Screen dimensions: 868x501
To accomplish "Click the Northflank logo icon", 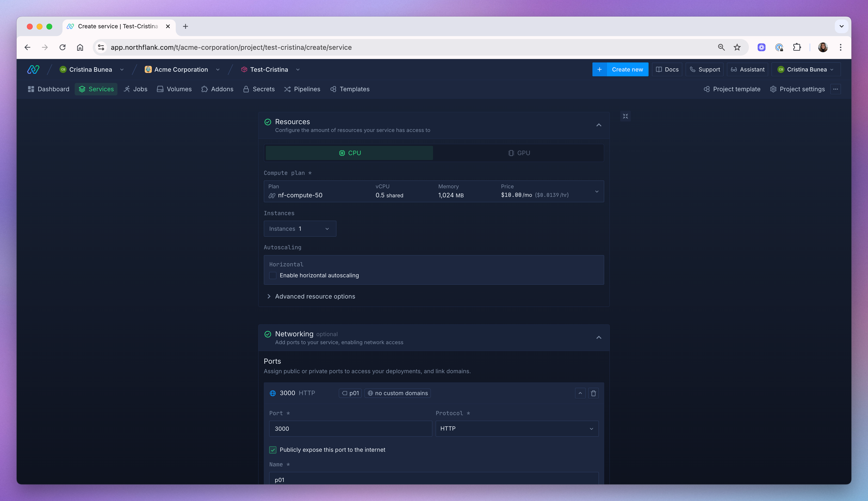I will coord(33,70).
